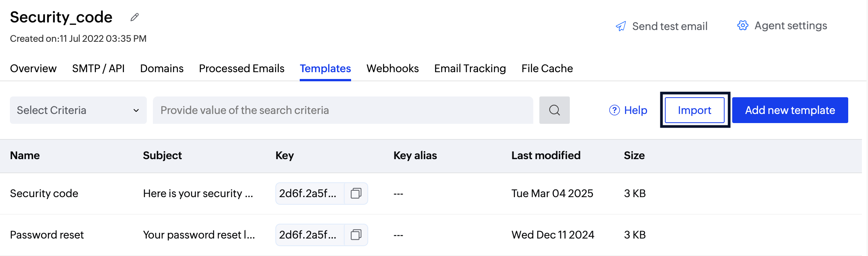Open the Select Criteria dropdown

[78, 110]
